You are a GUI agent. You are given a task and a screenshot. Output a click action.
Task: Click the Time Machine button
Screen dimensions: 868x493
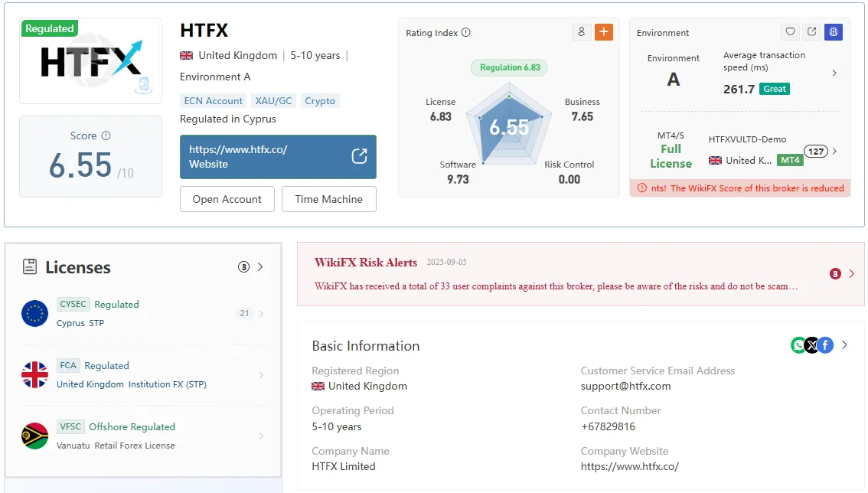pos(329,199)
